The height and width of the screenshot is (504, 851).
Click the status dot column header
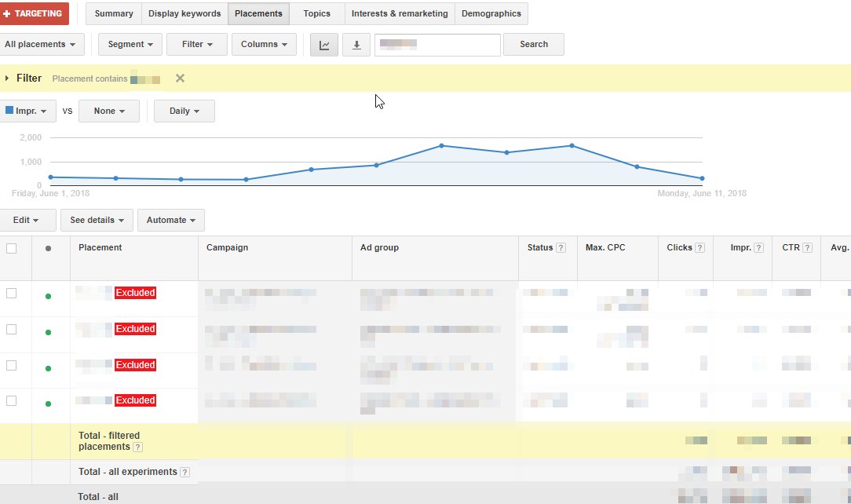point(49,249)
